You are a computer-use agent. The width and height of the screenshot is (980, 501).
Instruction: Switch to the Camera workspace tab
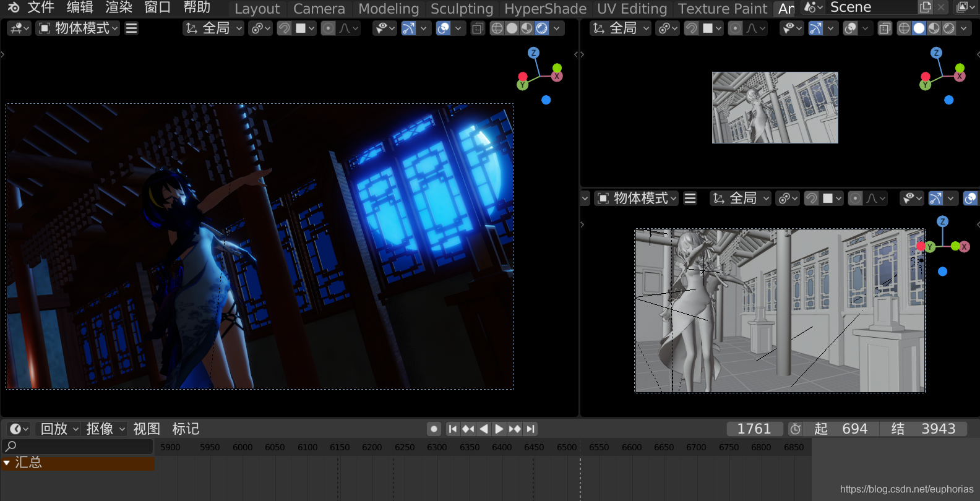[319, 9]
